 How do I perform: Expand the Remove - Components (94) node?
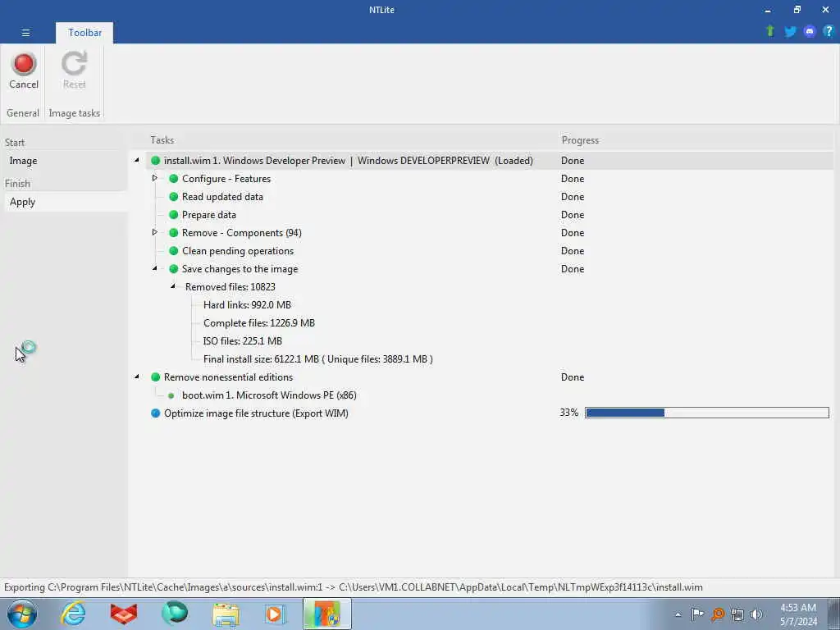(x=155, y=232)
